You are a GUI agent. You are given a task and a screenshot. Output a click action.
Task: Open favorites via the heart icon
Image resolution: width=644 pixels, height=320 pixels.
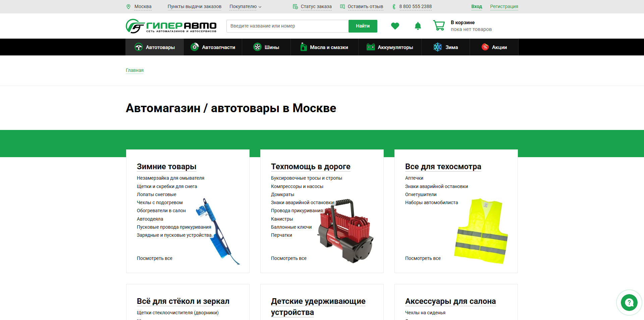(x=395, y=26)
